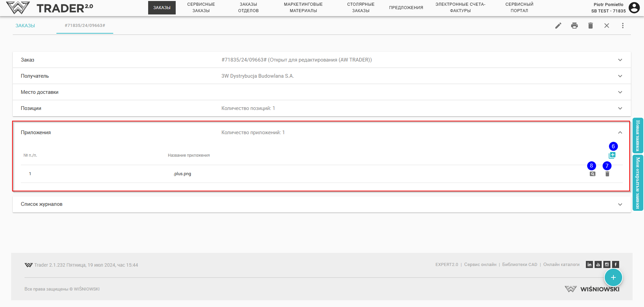Switch to the Заказы breadcrumb tab
This screenshot has width=644, height=307.
(x=25, y=26)
